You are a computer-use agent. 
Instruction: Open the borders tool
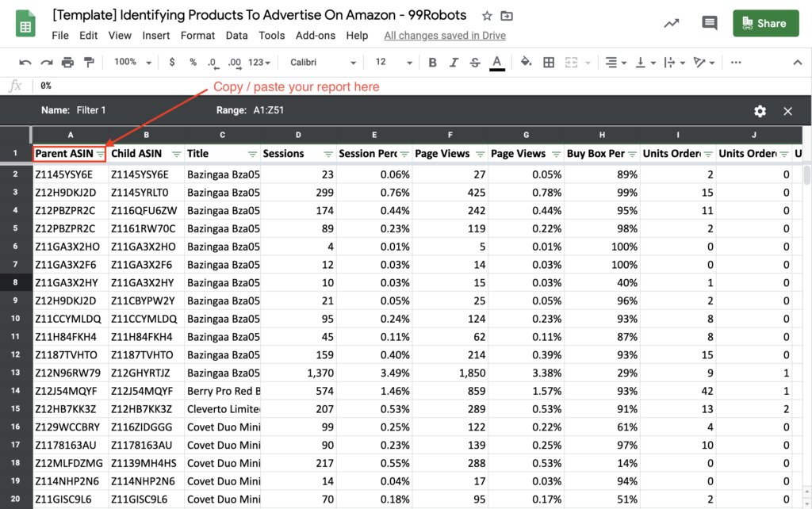click(549, 63)
